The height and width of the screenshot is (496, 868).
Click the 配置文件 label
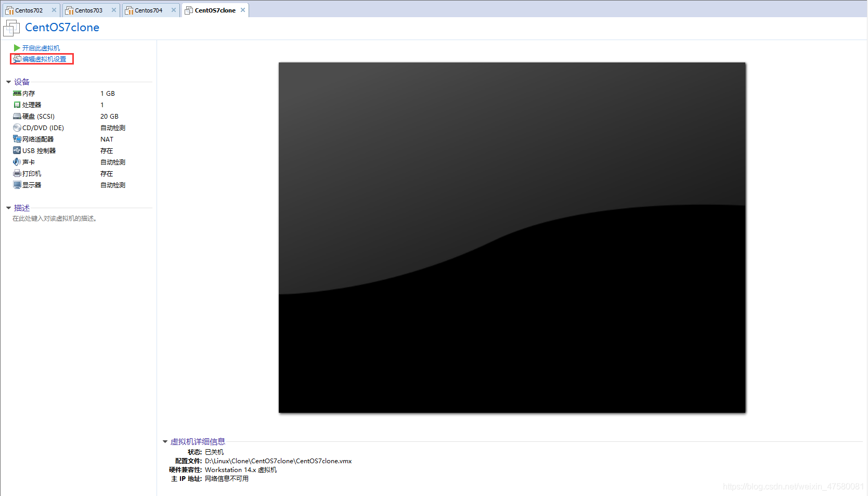click(x=188, y=461)
